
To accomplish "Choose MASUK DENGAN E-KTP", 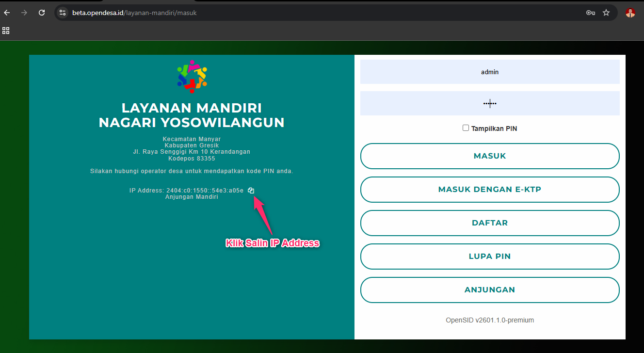I will click(490, 190).
